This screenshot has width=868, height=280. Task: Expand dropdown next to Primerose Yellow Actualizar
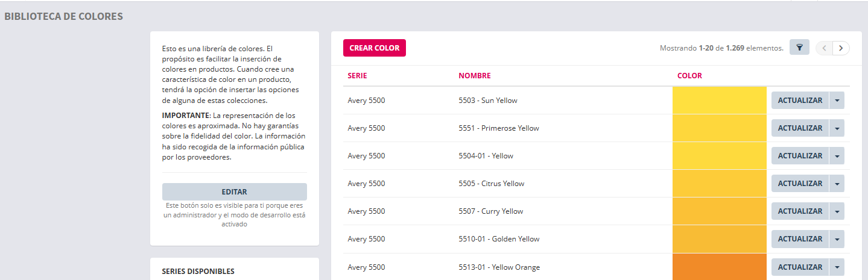(x=837, y=128)
